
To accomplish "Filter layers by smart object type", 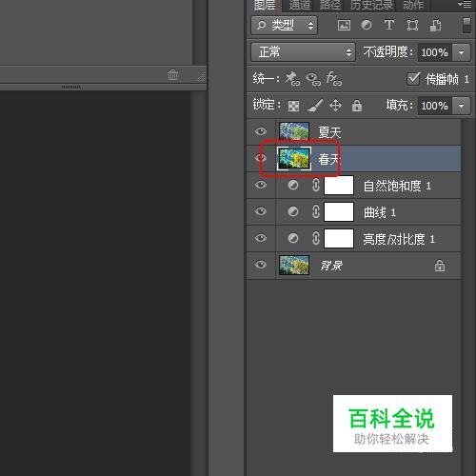I will point(435,25).
